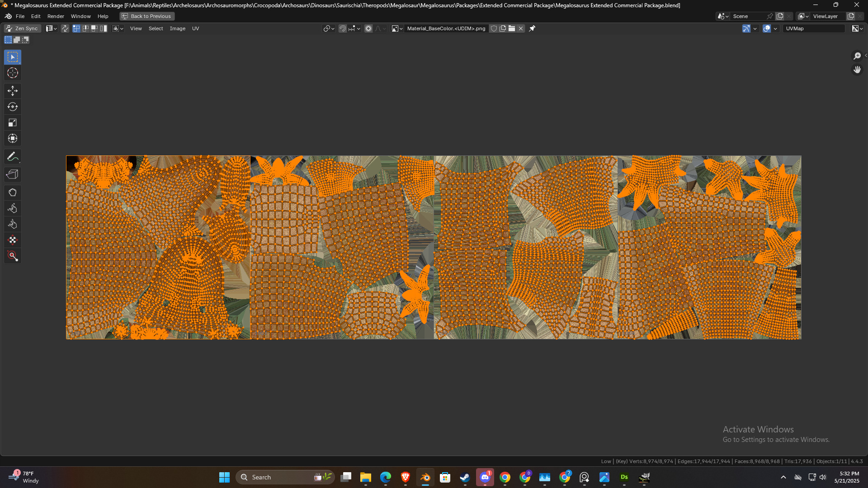Click the UVMap name field
868x488 pixels.
(x=814, y=28)
